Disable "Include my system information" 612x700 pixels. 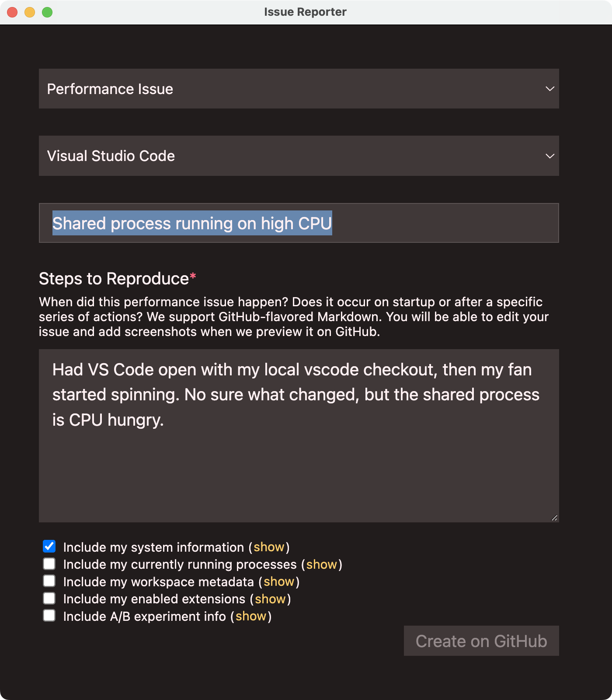pos(49,546)
